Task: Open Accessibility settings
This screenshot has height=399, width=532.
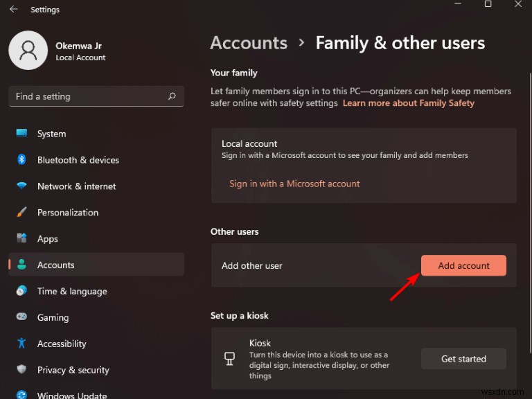Action: point(96,344)
